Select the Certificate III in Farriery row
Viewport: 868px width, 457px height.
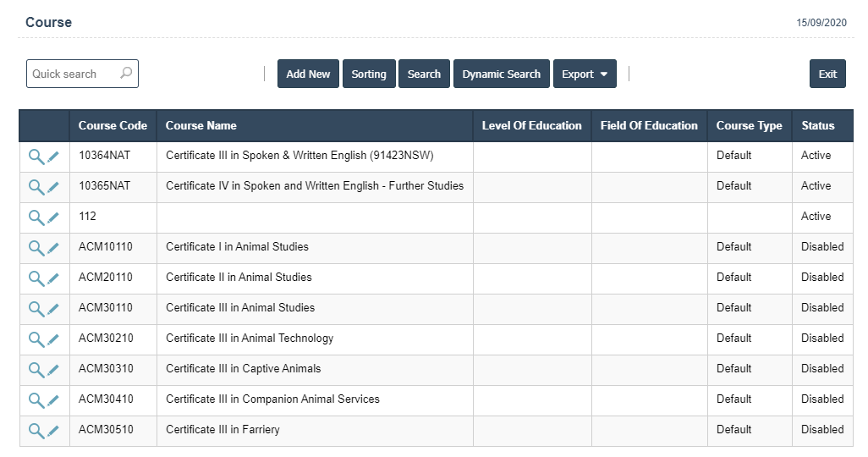pyautogui.click(x=222, y=430)
